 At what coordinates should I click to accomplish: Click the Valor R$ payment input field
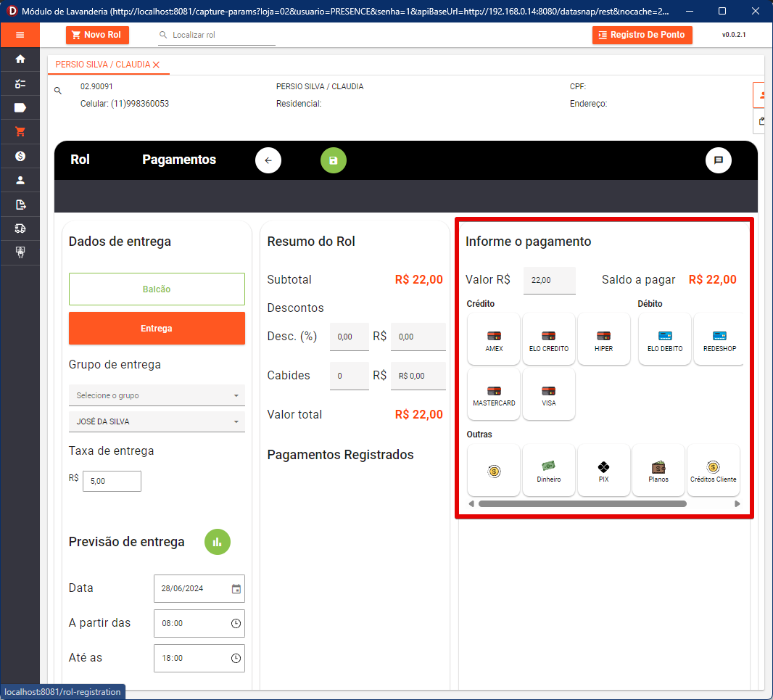(549, 280)
